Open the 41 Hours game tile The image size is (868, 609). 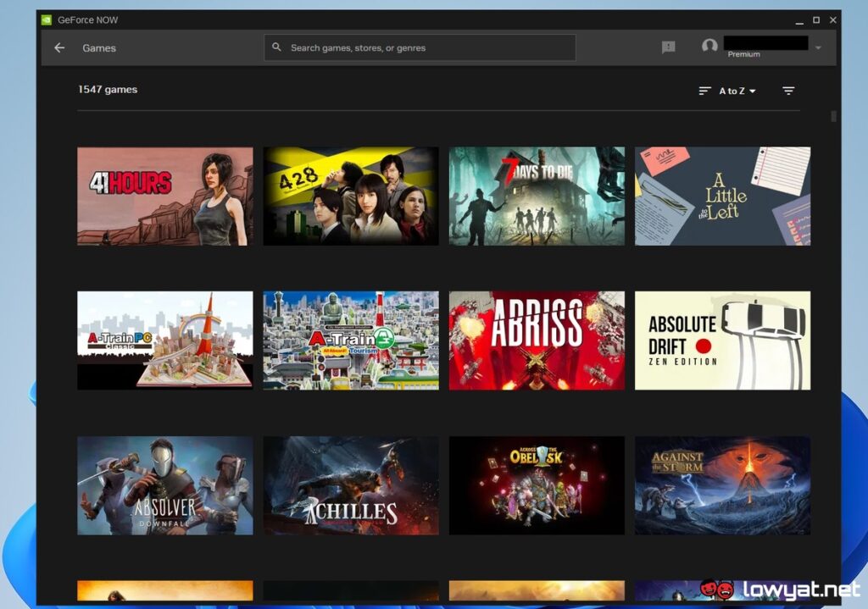click(165, 197)
